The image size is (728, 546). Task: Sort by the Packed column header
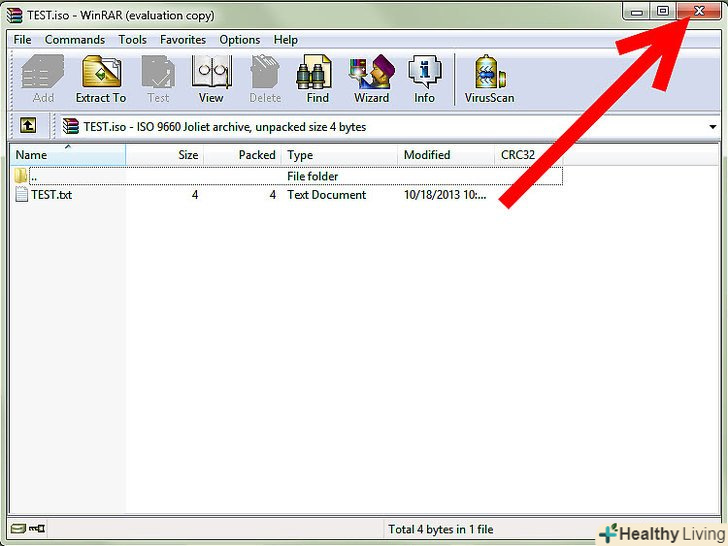click(x=242, y=155)
